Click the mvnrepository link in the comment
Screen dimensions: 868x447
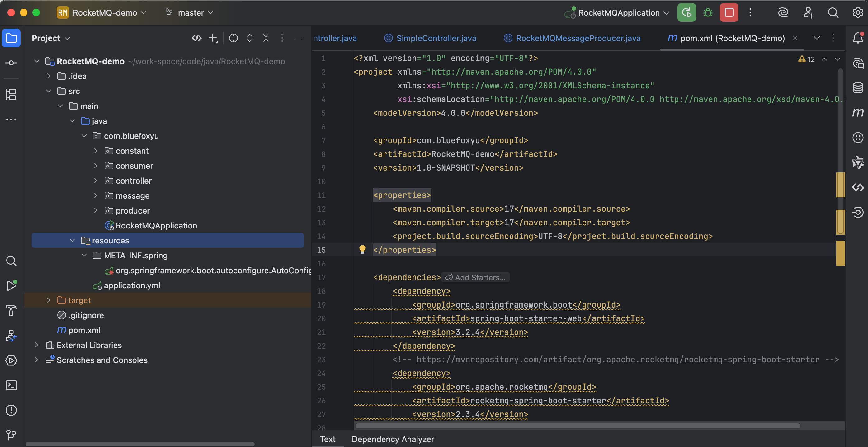pos(618,360)
